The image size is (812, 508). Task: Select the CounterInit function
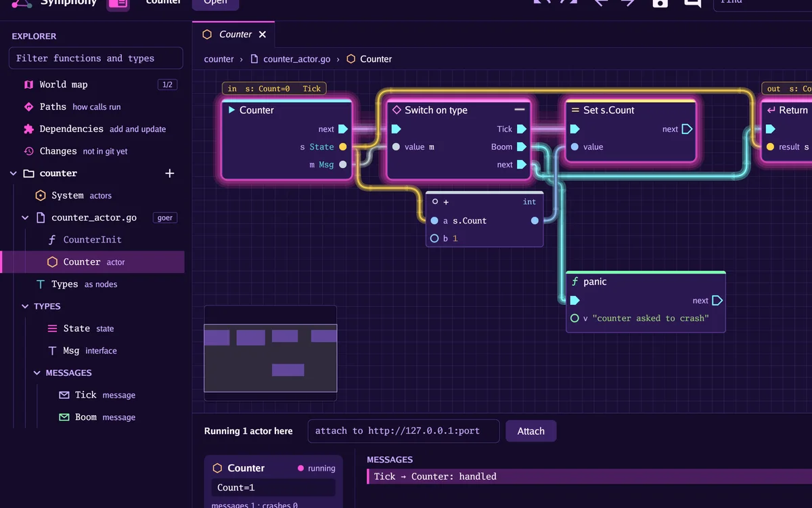pos(93,240)
